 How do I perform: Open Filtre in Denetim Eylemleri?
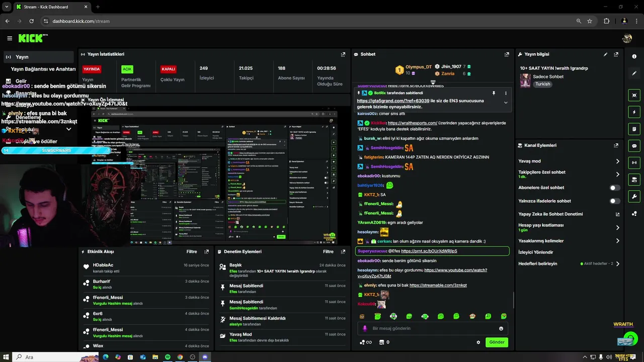328,251
